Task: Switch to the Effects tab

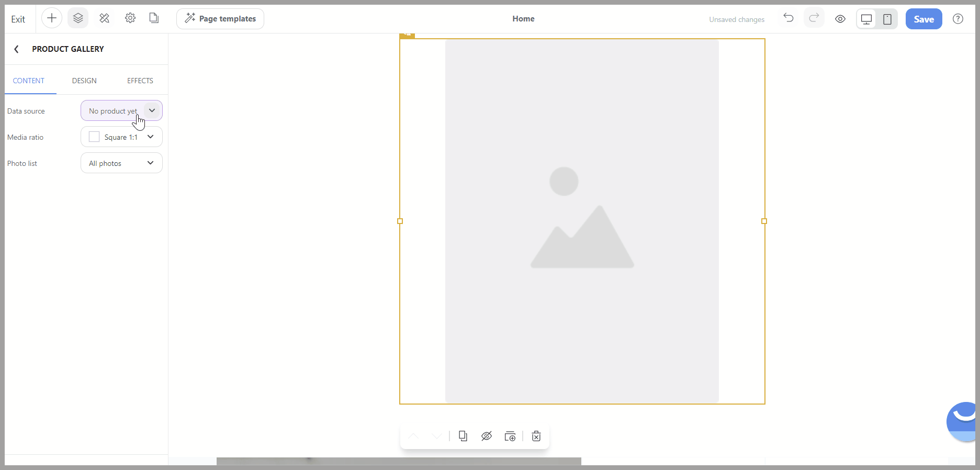Action: point(140,81)
